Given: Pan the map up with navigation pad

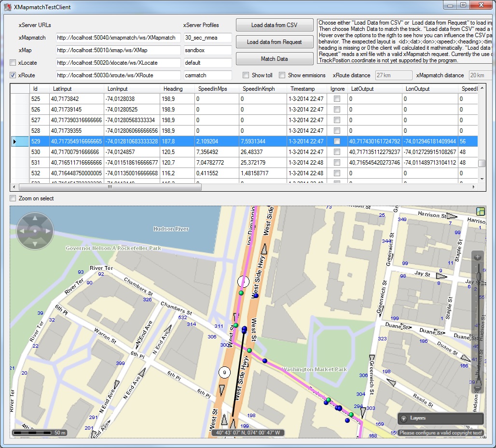Looking at the screenshot, I should [x=35, y=219].
